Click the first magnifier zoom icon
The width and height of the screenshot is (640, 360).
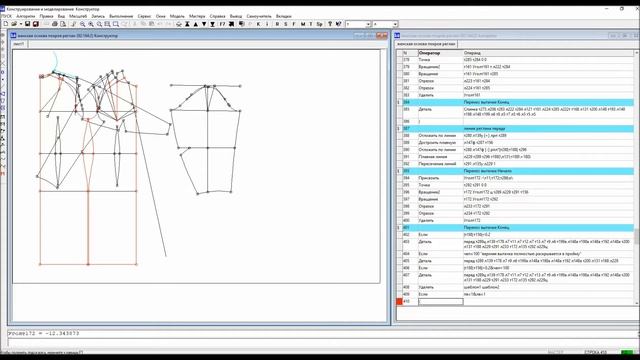click(x=82, y=24)
